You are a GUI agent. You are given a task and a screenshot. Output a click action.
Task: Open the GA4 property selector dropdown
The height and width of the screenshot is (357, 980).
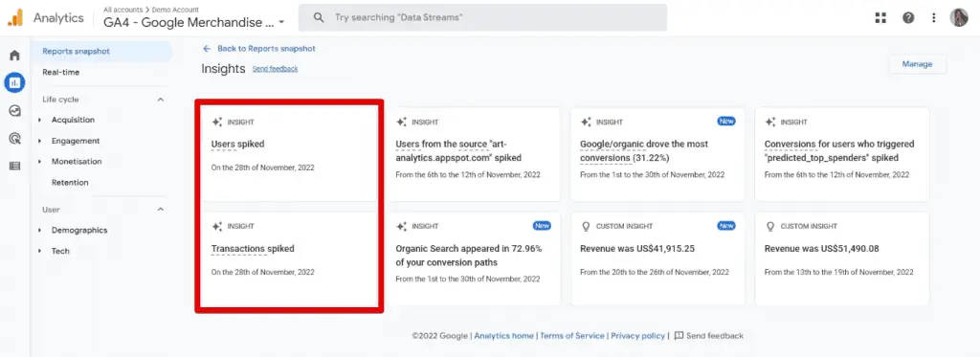tap(193, 22)
